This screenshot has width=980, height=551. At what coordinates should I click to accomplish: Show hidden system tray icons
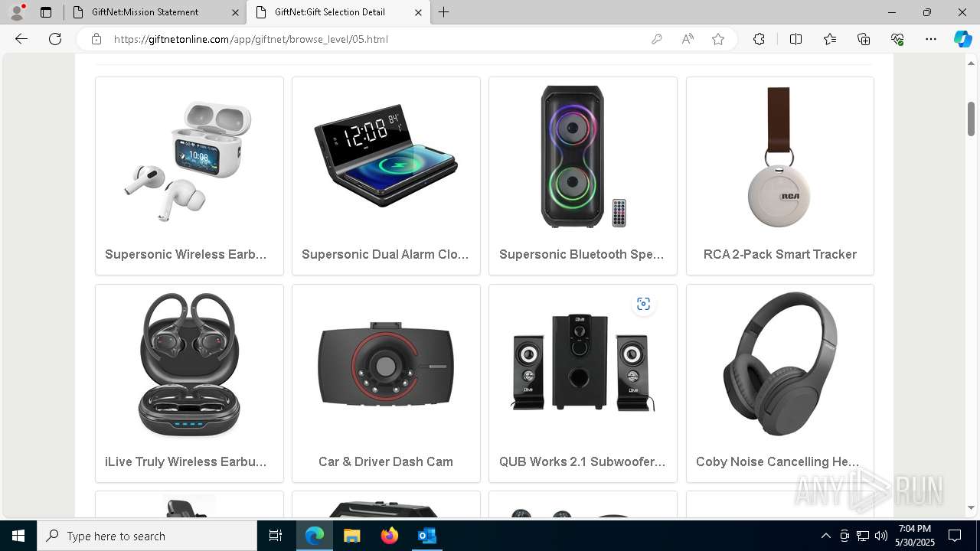825,536
